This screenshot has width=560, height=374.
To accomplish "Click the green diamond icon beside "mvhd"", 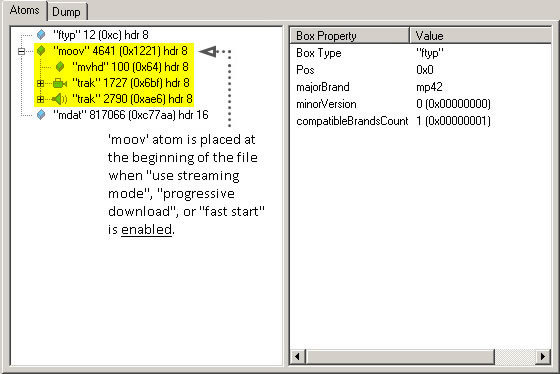I will (60, 66).
